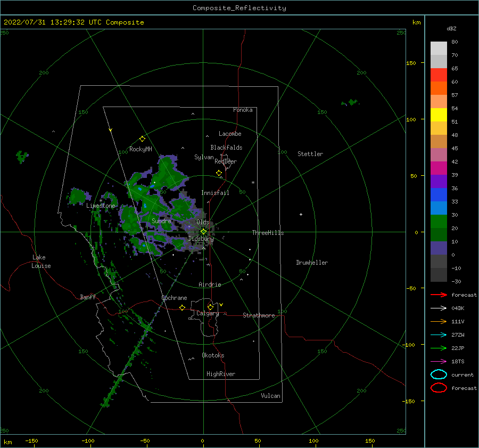
Task: Click the dBZ legend heading
Action: pyautogui.click(x=451, y=28)
